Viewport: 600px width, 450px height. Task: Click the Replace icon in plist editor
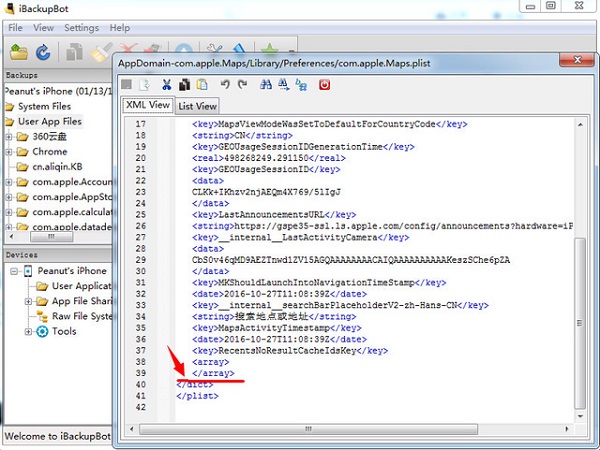[301, 85]
